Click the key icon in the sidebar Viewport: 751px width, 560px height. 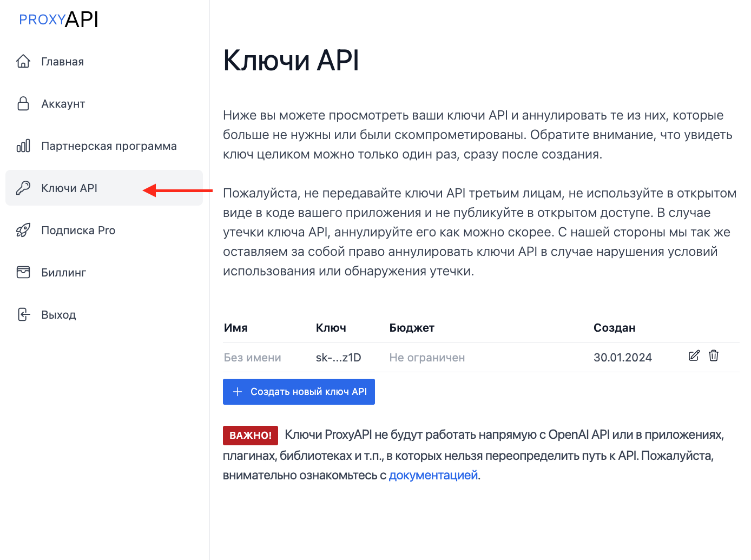pos(23,188)
